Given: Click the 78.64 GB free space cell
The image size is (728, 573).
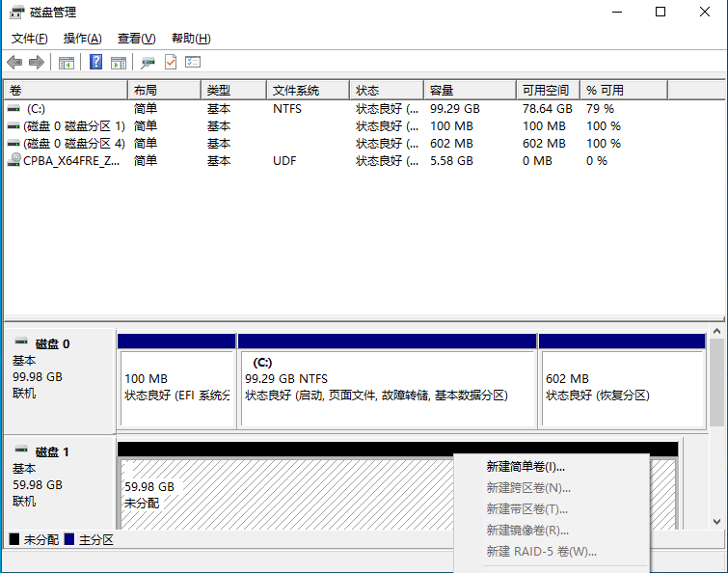Looking at the screenshot, I should pyautogui.click(x=547, y=109).
